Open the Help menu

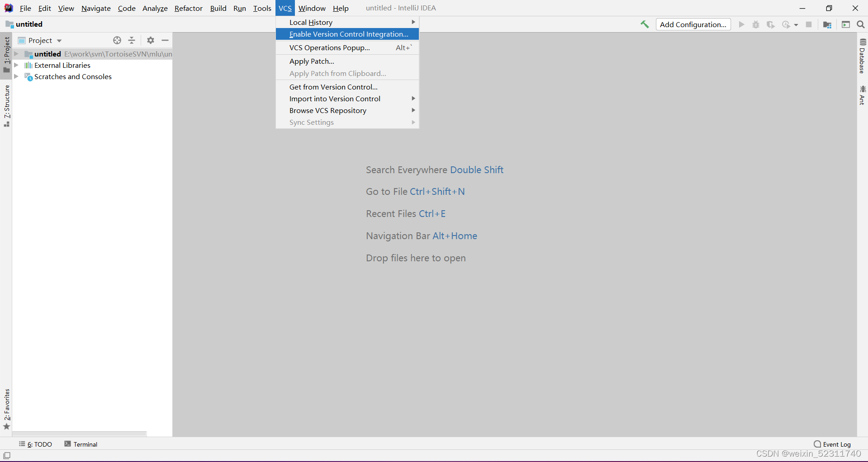click(x=341, y=8)
